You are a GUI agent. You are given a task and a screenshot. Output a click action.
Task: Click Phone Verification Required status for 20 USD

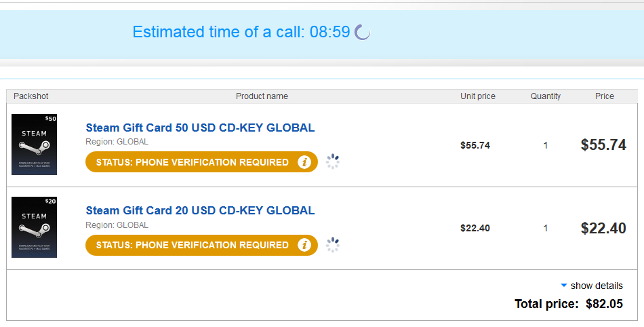tap(193, 245)
